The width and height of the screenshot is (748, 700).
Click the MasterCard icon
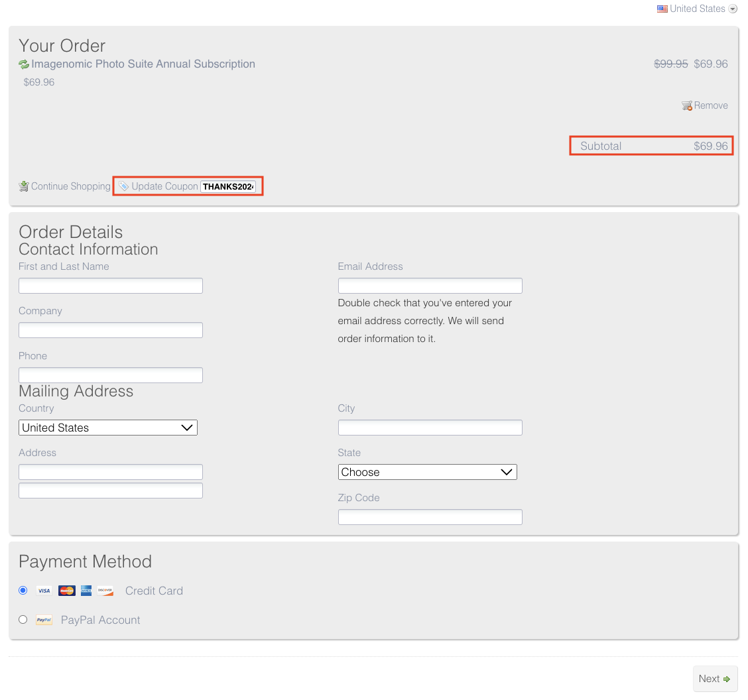tap(66, 590)
